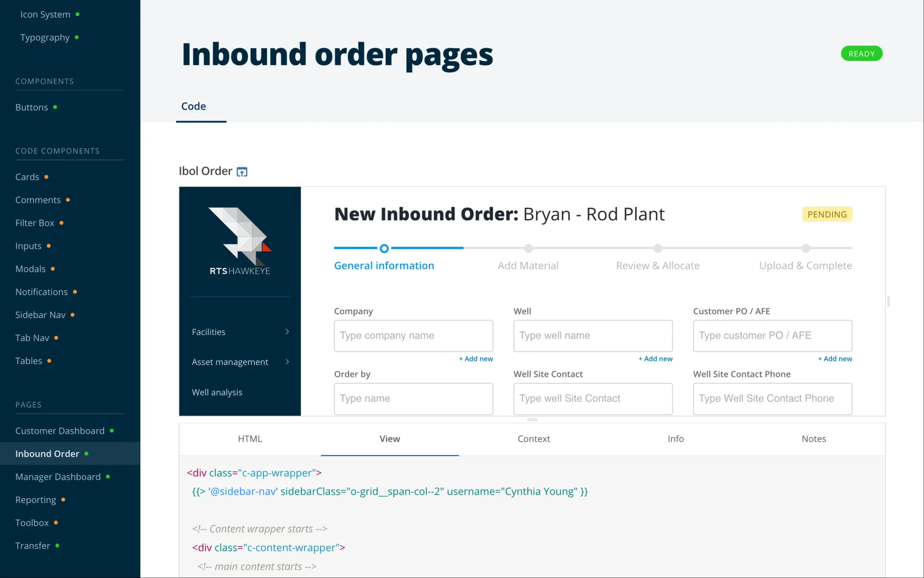The height and width of the screenshot is (578, 924).
Task: Focus the Well name input field
Action: [593, 336]
